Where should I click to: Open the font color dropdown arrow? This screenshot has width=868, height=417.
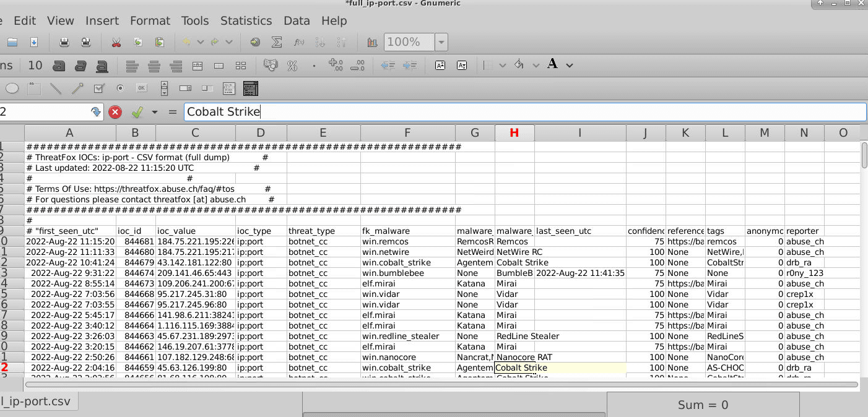pyautogui.click(x=570, y=65)
